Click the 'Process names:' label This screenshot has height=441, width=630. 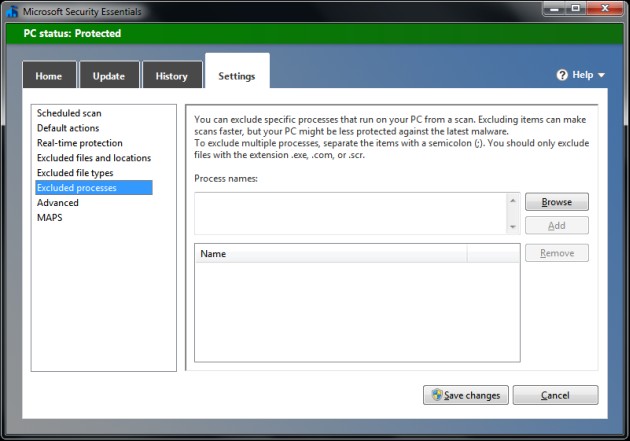point(226,178)
